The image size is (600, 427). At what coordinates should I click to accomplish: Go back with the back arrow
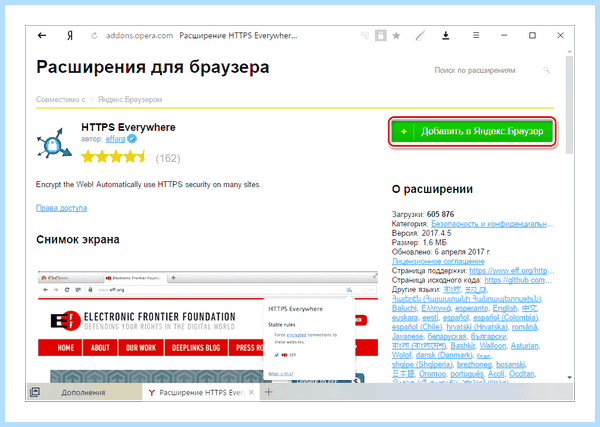(42, 36)
